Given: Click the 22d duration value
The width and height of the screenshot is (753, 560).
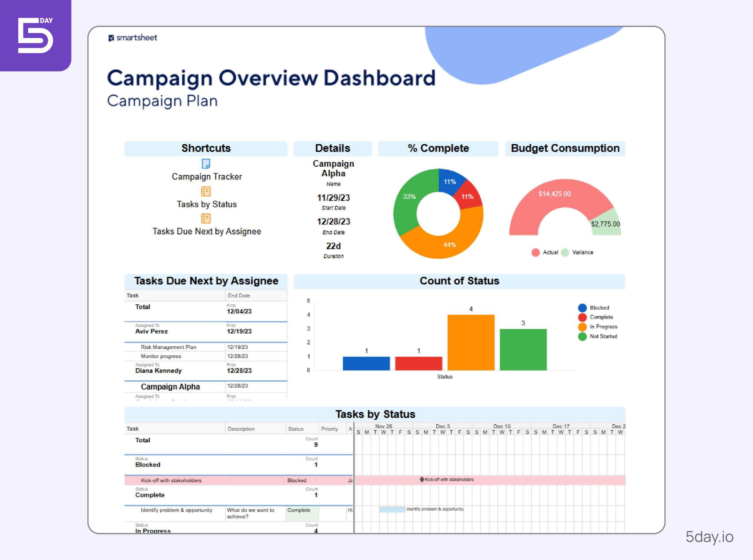Looking at the screenshot, I should coord(333,246).
